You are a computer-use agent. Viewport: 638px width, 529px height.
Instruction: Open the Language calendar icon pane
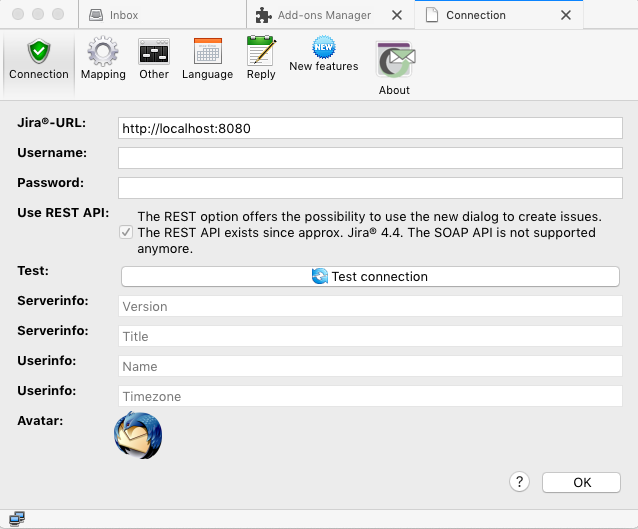click(x=207, y=59)
